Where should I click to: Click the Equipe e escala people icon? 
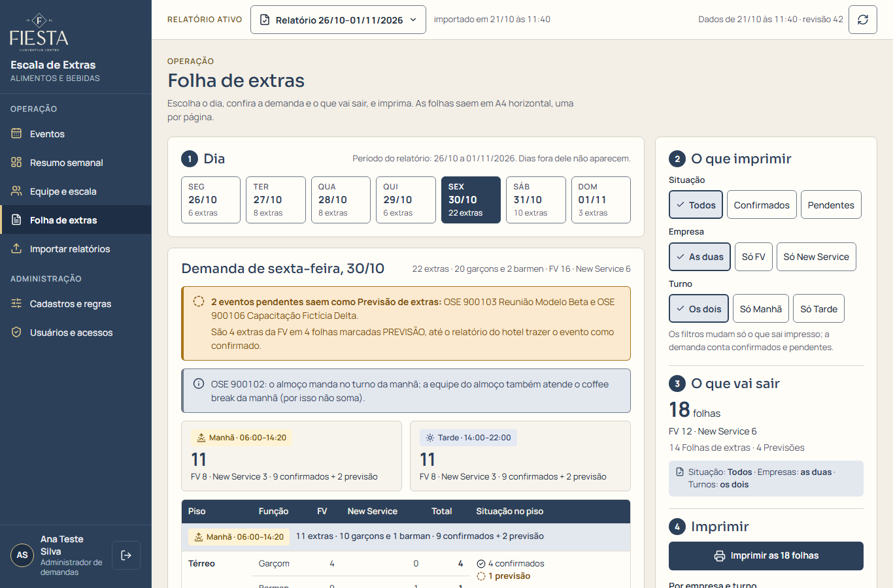[x=16, y=191]
